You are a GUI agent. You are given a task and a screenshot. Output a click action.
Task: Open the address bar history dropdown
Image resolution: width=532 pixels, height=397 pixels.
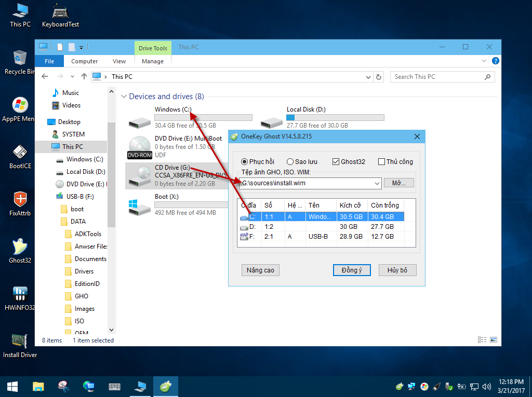[368, 77]
